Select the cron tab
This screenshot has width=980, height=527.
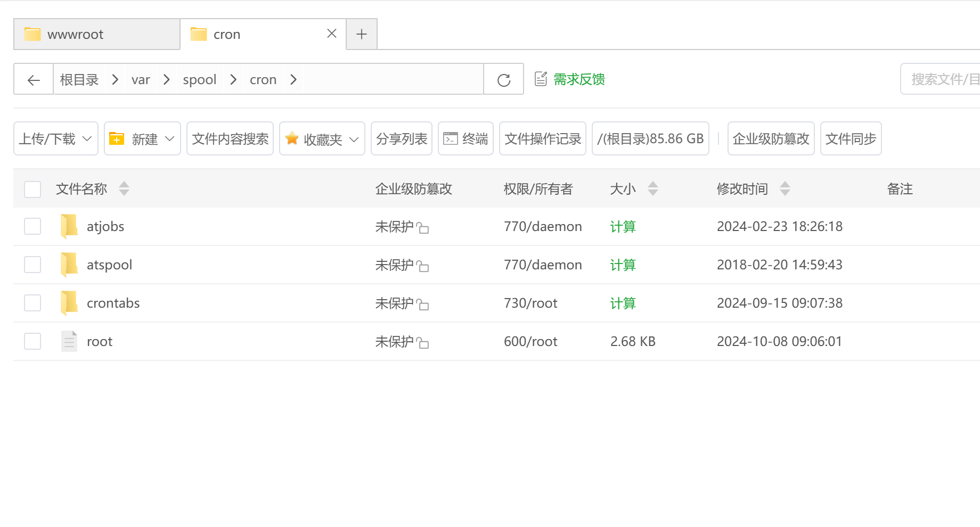point(263,34)
